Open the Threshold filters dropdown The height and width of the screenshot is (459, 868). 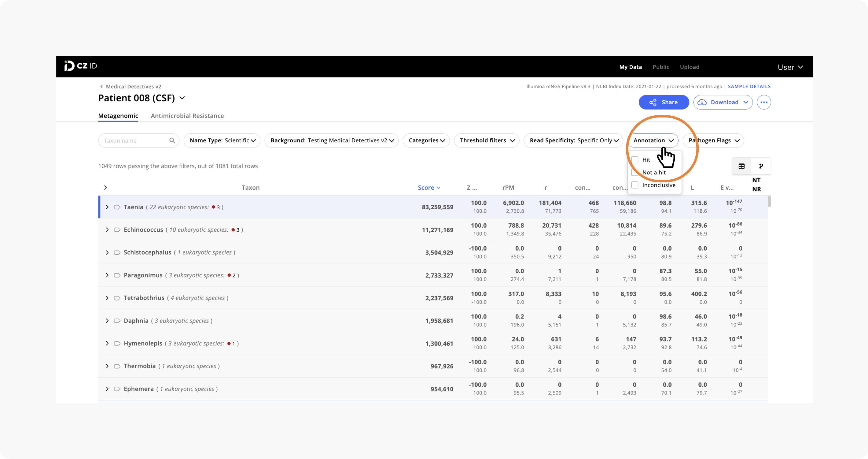(487, 140)
